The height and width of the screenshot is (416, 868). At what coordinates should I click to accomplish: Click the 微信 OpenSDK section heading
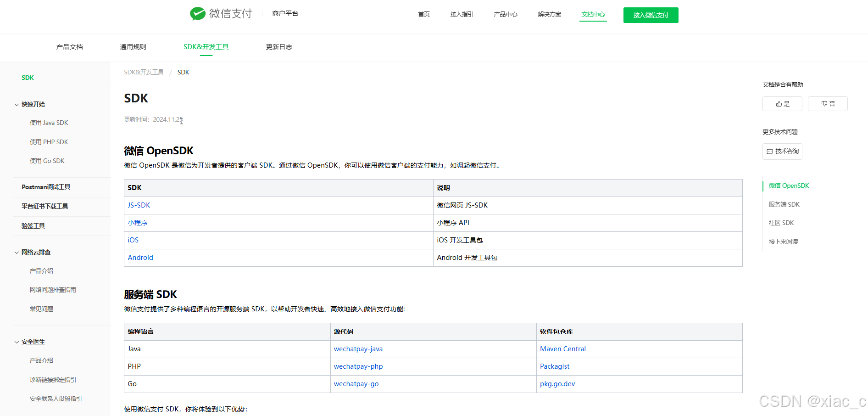[x=159, y=151]
